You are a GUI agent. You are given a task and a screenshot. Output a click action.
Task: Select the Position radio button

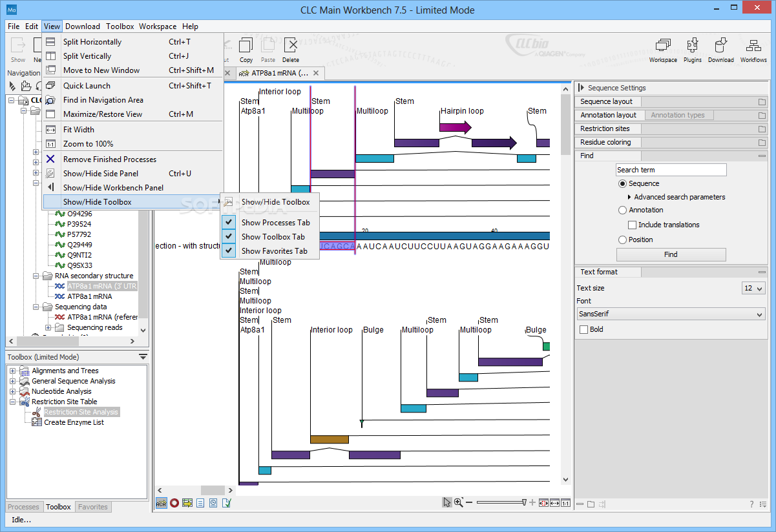[x=622, y=240]
